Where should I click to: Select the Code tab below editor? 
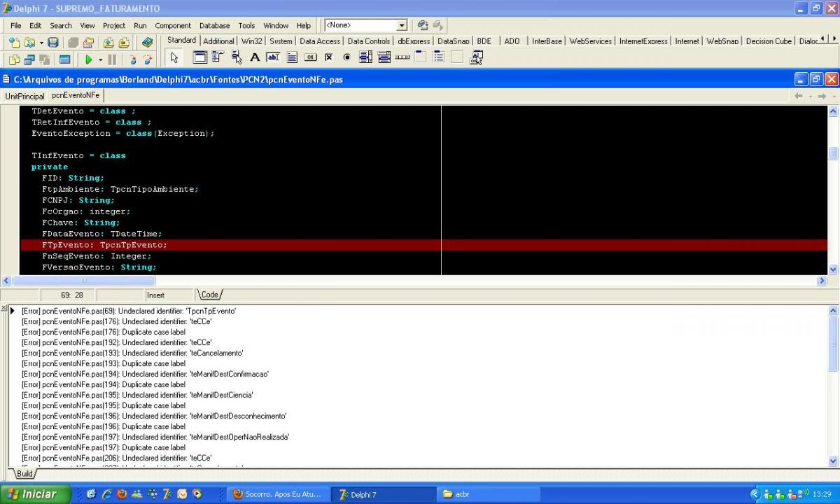210,295
